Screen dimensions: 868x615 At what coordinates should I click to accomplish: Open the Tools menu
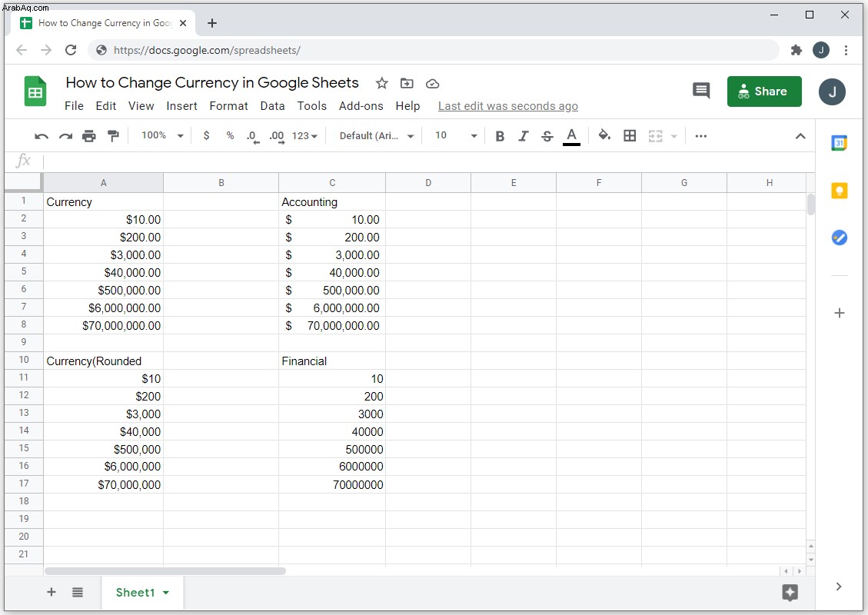click(x=311, y=106)
